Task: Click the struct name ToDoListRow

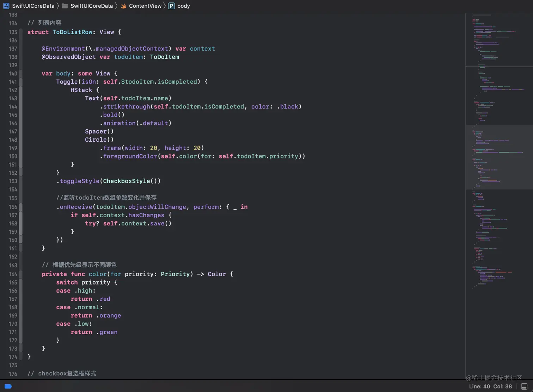Action: [72, 32]
